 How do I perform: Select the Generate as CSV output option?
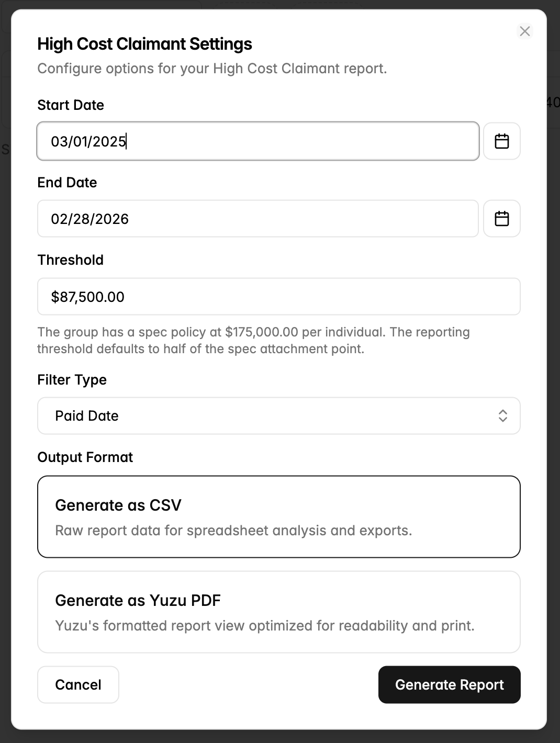(x=279, y=517)
